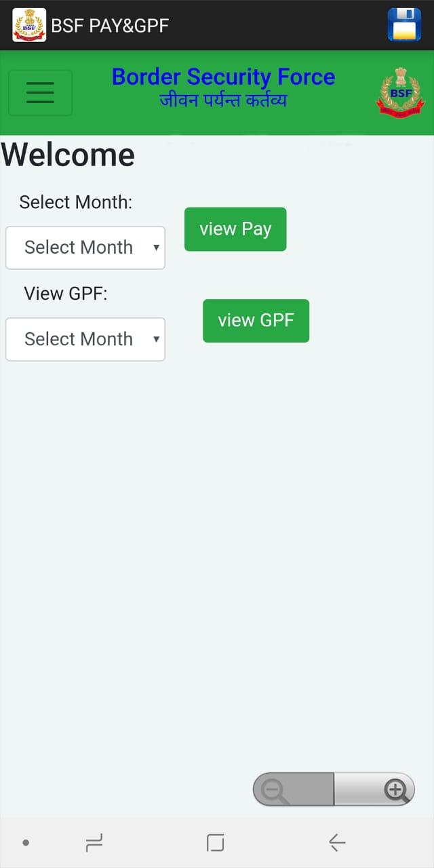The width and height of the screenshot is (434, 868).
Task: Click the floppy disk save icon
Action: click(x=404, y=24)
